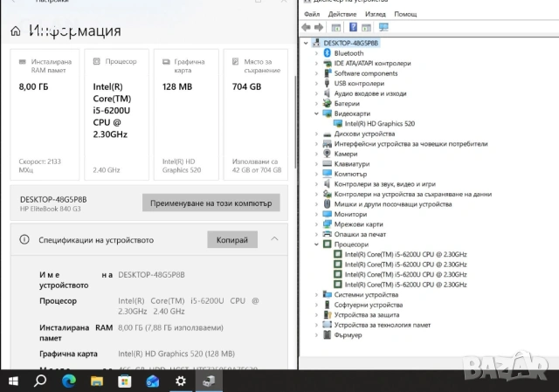Select last Intel Core i5-6200U processor entry

(x=405, y=285)
